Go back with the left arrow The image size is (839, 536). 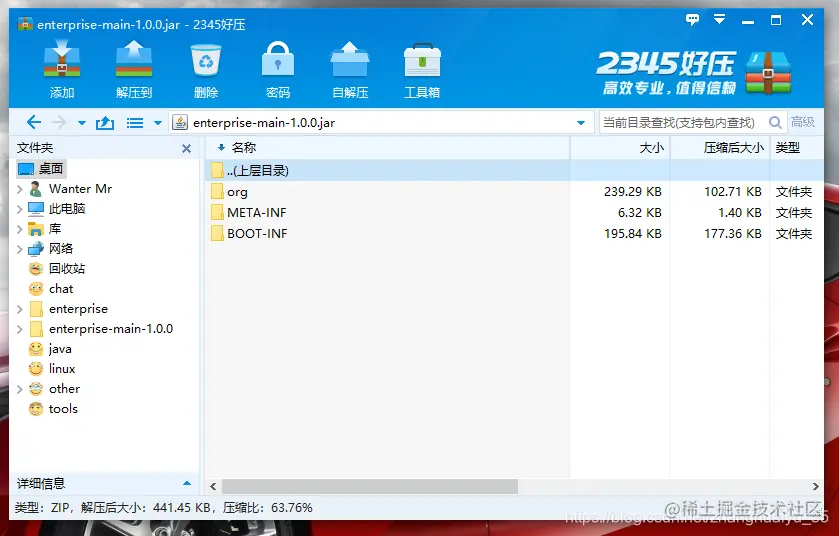[x=34, y=122]
